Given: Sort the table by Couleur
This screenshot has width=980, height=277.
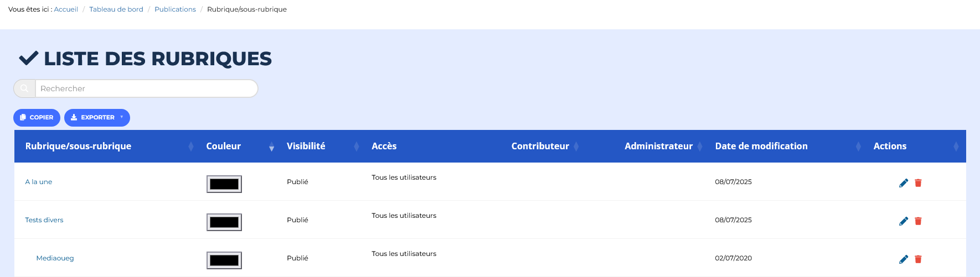Looking at the screenshot, I should (x=224, y=146).
